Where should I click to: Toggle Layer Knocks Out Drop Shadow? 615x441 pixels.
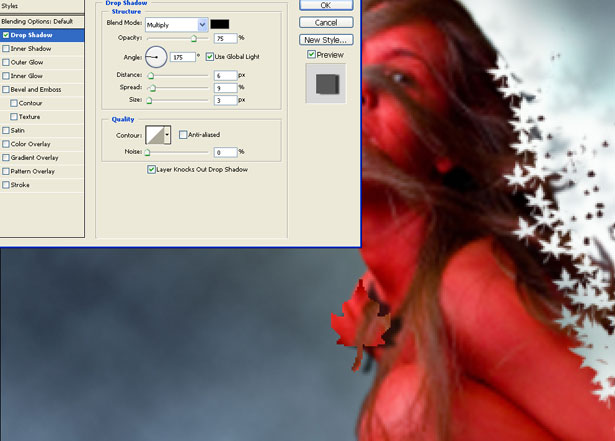(x=151, y=169)
